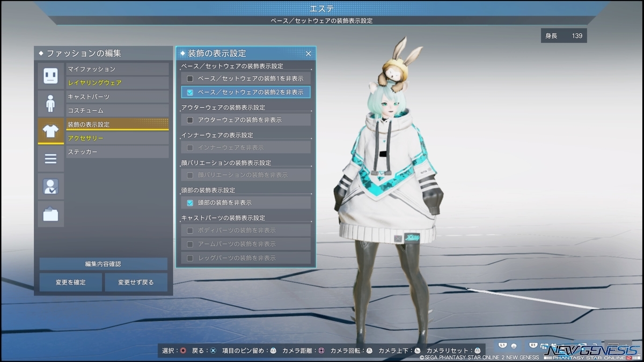Image resolution: width=644 pixels, height=362 pixels.
Task: Click the cross 戻る button icon
Action: click(213, 350)
